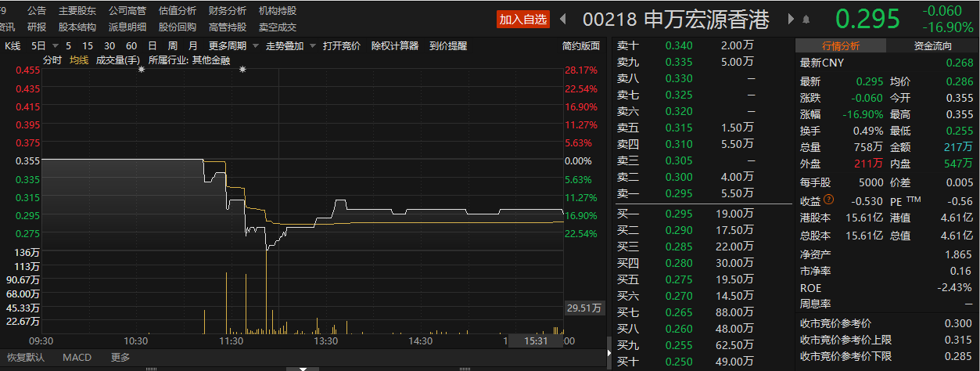Add the stock with 加入自选 button
The image size is (980, 371).
(523, 20)
